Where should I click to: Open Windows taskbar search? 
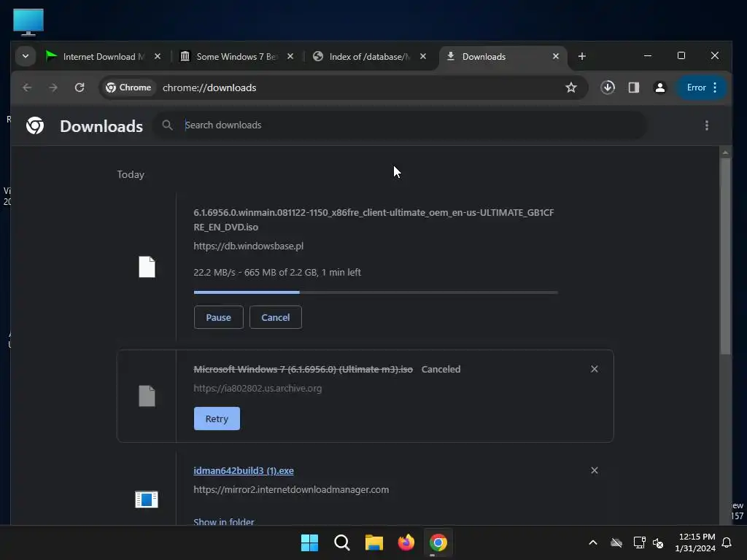coord(342,542)
